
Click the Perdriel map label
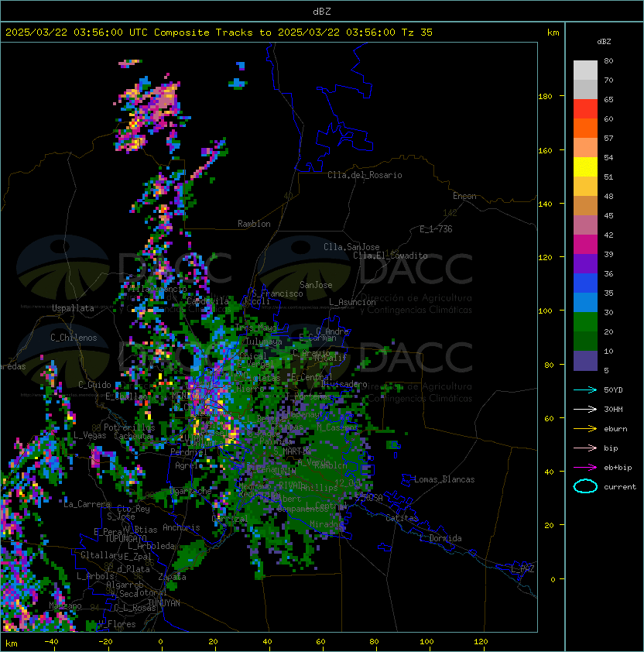tap(188, 452)
